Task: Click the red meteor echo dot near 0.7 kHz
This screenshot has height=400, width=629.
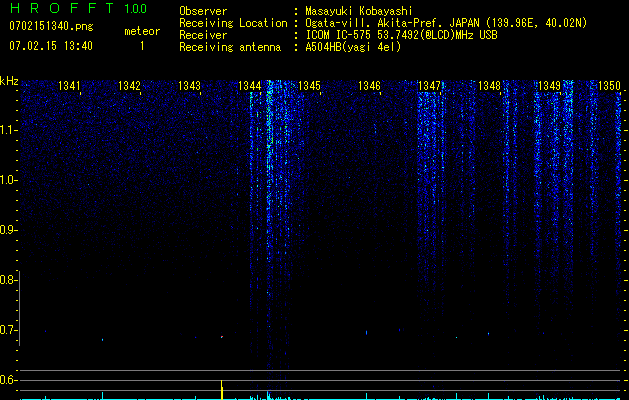Action: click(221, 337)
